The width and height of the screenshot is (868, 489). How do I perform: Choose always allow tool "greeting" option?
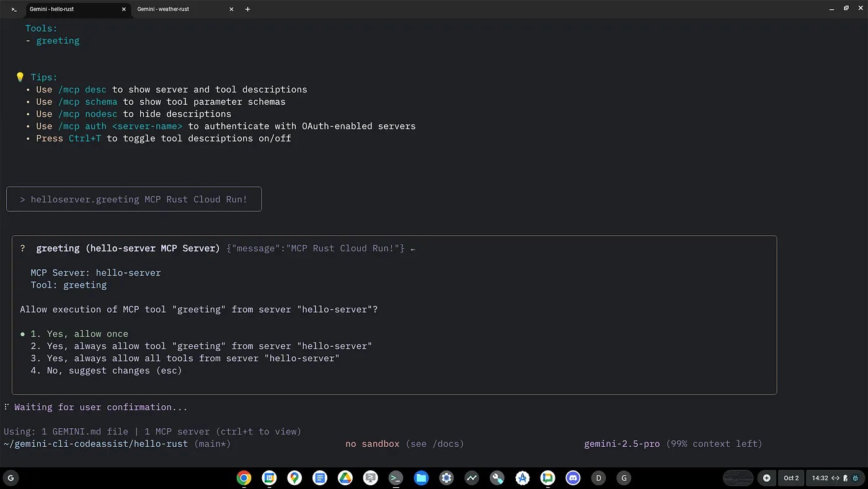[209, 346]
